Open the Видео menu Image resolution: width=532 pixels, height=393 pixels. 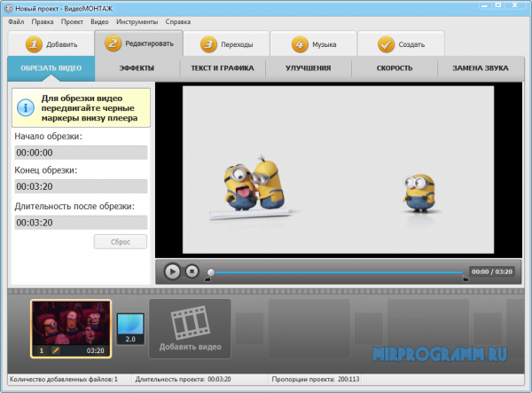pyautogui.click(x=99, y=21)
